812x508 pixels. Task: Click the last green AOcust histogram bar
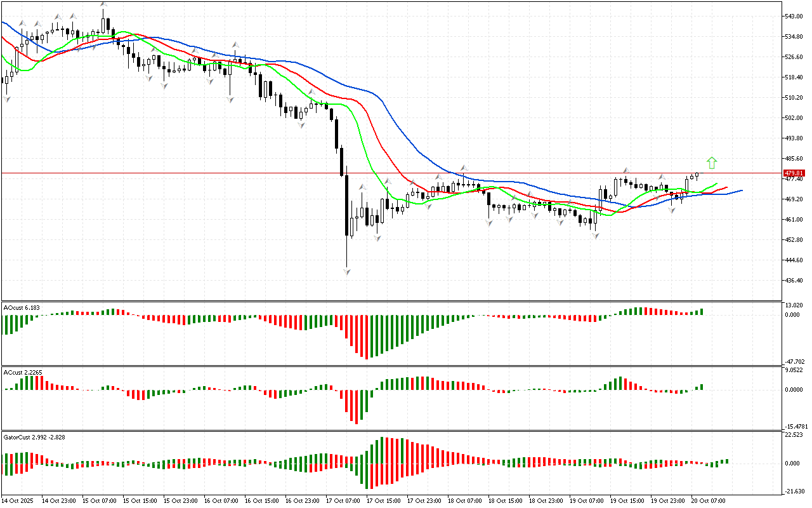702,312
